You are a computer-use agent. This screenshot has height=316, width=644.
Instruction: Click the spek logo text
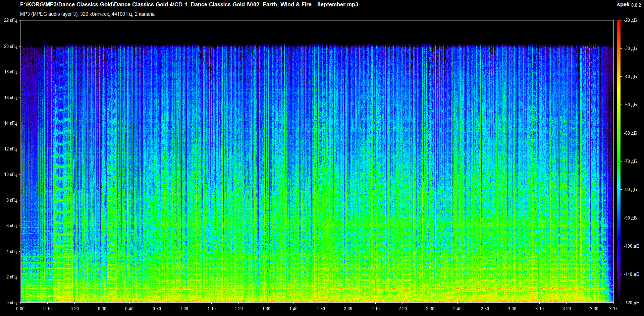(x=623, y=5)
